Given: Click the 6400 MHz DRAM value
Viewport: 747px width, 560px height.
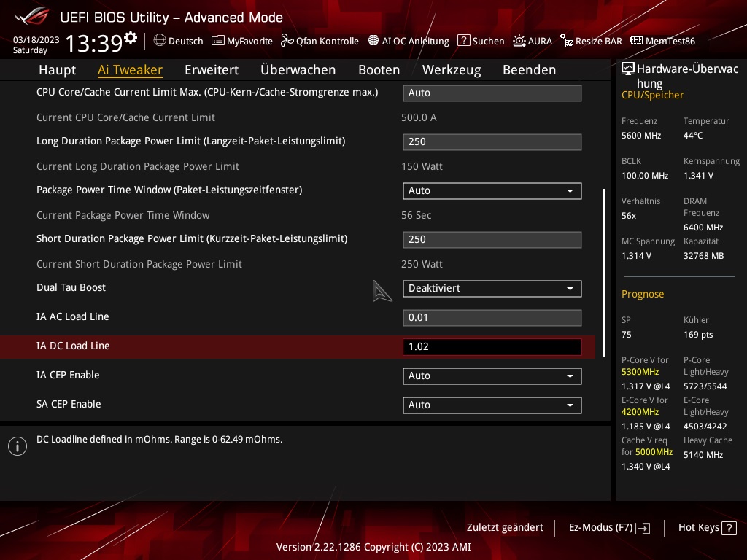Looking at the screenshot, I should click(x=703, y=227).
